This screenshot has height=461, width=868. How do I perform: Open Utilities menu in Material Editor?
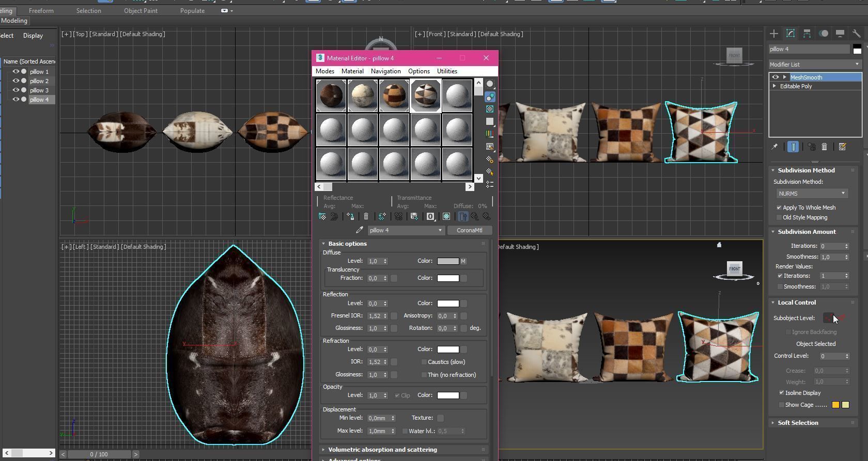tap(447, 71)
